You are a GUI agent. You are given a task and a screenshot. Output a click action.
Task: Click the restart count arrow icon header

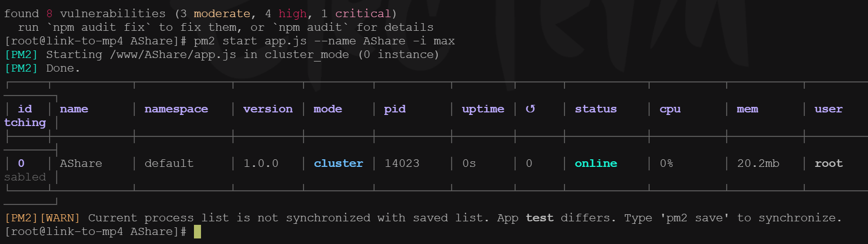pyautogui.click(x=530, y=109)
